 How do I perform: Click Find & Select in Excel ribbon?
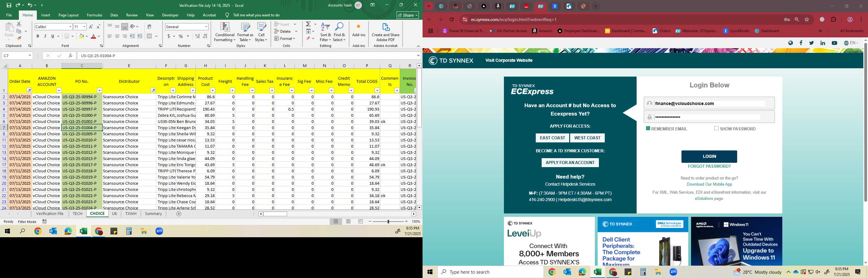(x=339, y=32)
